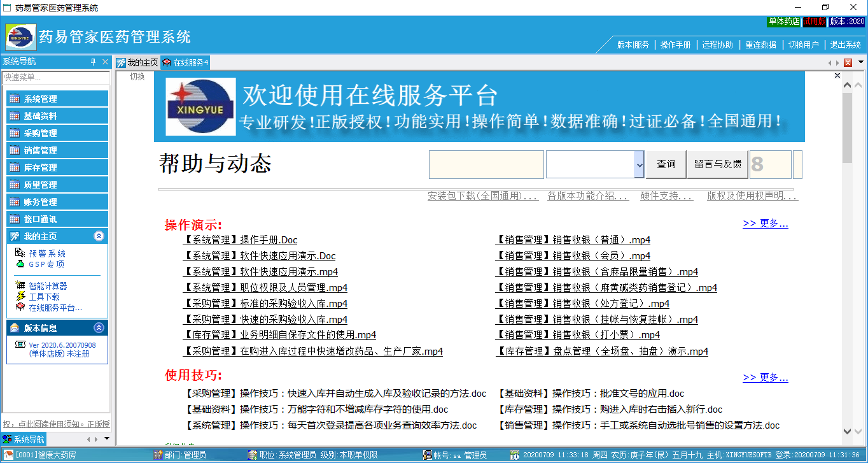868x463 pixels.
Task: Click the page vertical scrollbar thumb
Action: pyautogui.click(x=847, y=127)
